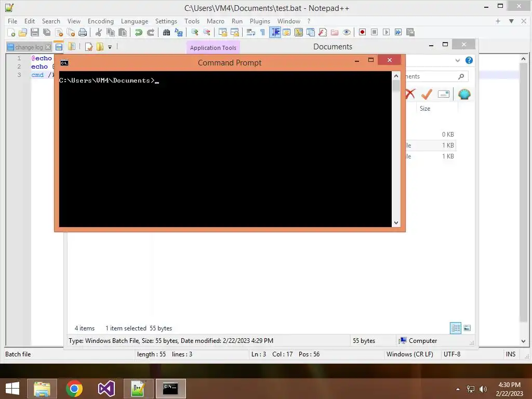
Task: Click the Cut scissors icon
Action: tap(99, 32)
